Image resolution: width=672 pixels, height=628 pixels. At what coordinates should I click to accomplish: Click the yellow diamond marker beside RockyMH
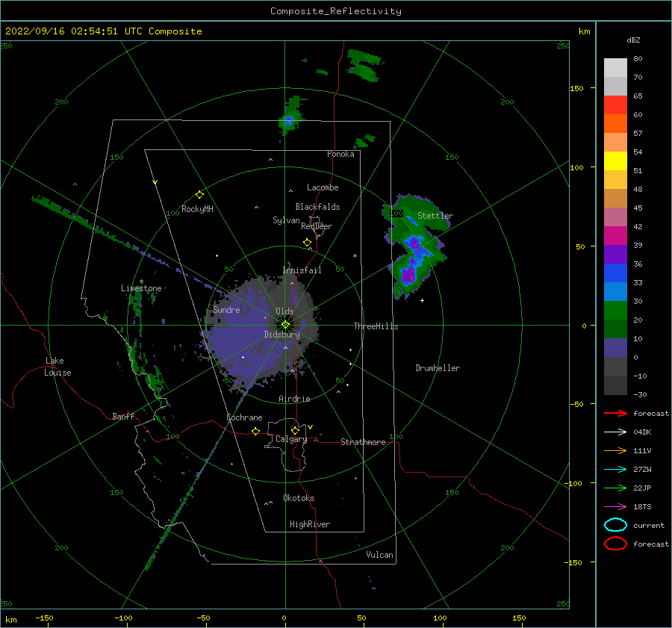coord(199,195)
